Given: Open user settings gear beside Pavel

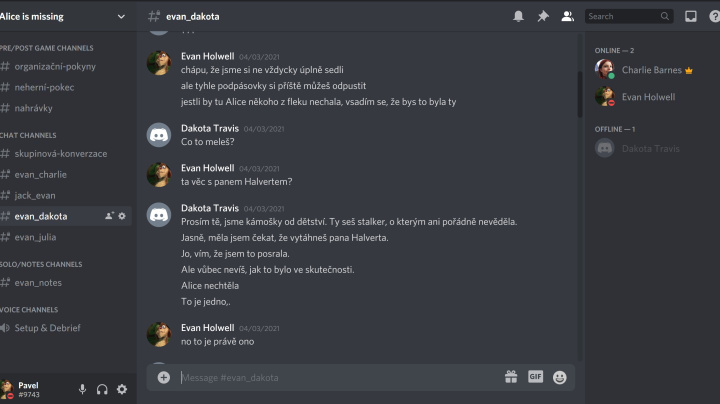Looking at the screenshot, I should point(122,389).
